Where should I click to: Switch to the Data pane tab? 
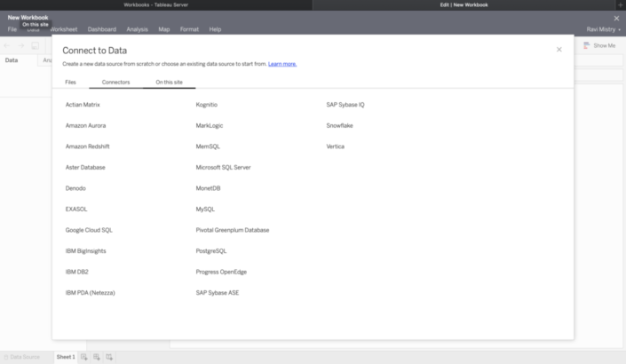click(x=12, y=60)
